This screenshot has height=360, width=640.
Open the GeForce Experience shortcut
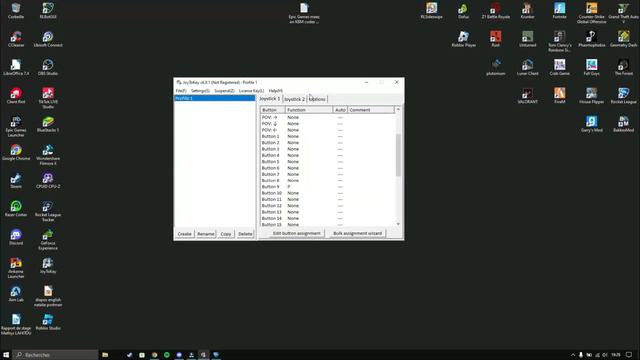pos(48,239)
